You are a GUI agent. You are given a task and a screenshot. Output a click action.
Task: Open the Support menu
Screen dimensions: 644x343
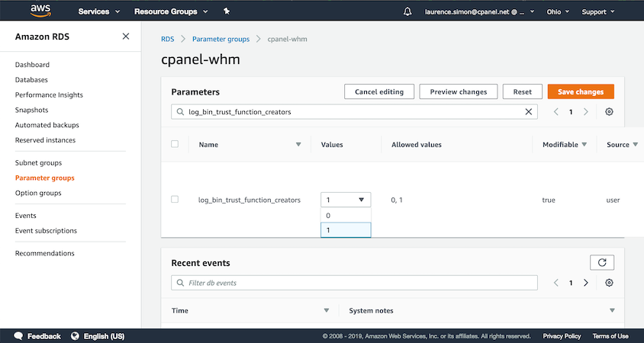(x=598, y=12)
